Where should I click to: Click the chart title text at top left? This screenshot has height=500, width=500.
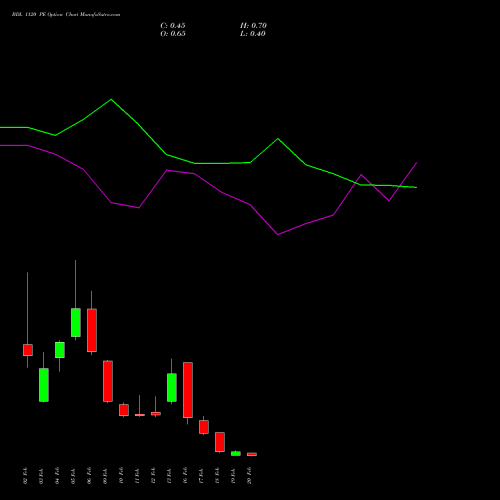coord(66,15)
